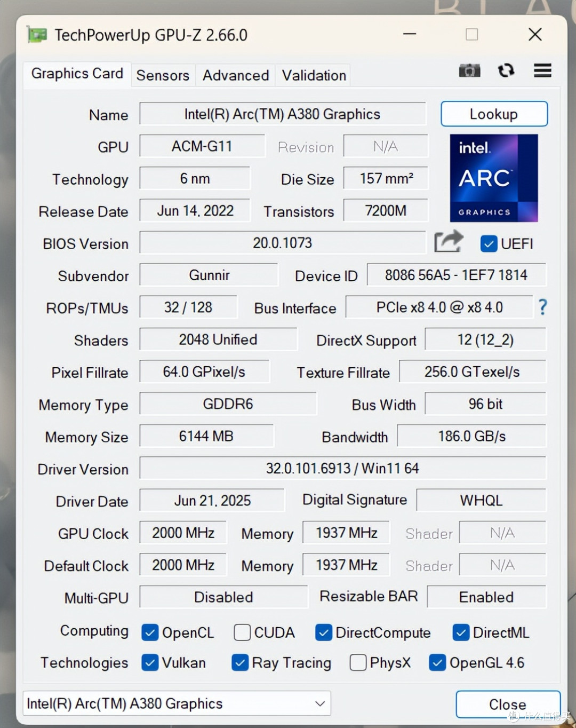Click the Driver Date field Jun 21, 2025
The image size is (576, 728).
pos(212,500)
